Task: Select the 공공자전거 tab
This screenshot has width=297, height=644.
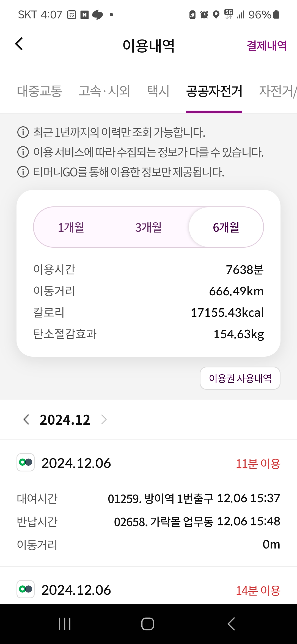Action: point(214,91)
